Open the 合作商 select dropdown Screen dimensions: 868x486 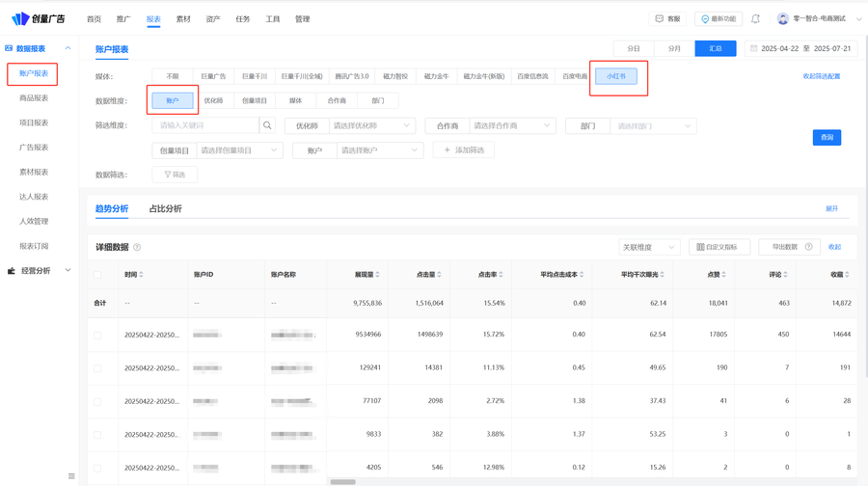pyautogui.click(x=512, y=125)
